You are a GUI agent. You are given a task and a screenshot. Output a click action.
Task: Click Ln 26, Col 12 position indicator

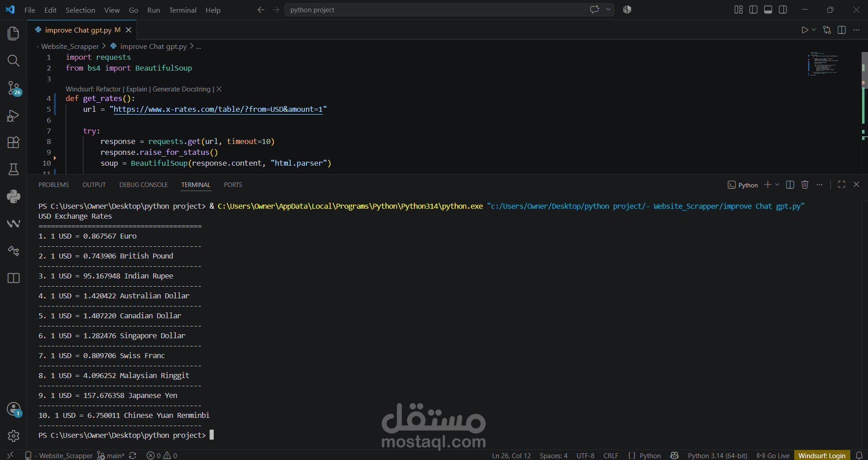point(511,455)
